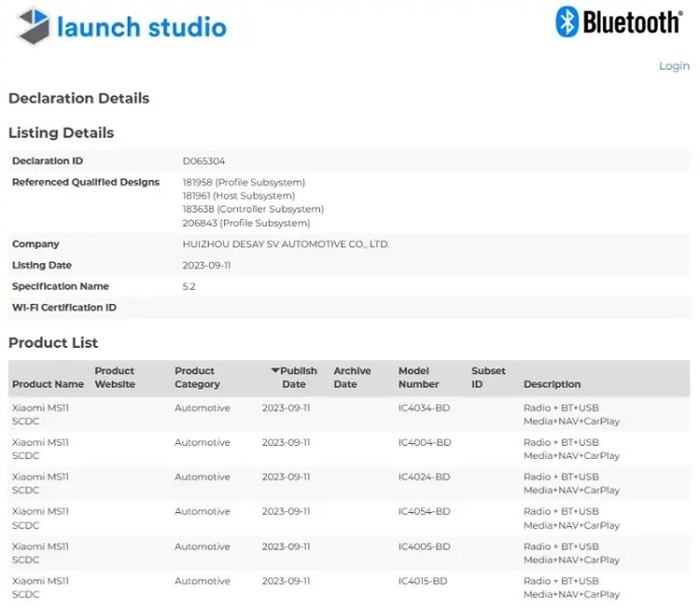Click the Specification Name label
The image size is (700, 609).
[x=61, y=286]
